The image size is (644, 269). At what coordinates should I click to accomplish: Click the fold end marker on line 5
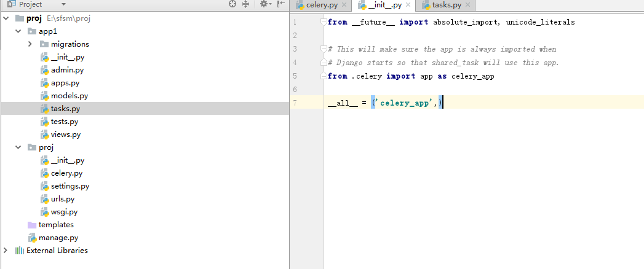coord(324,76)
